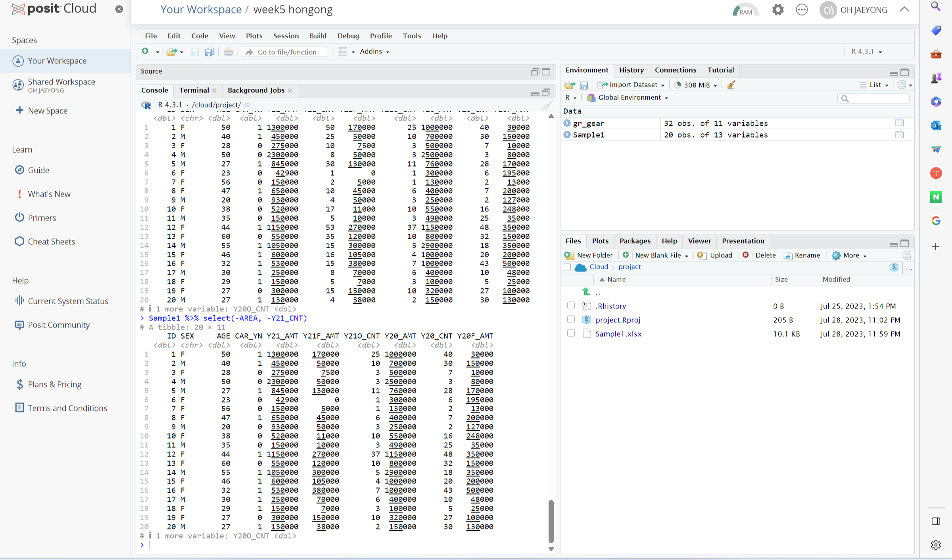
Task: Check the Sample1.xlsx file checkbox
Action: [x=571, y=334]
